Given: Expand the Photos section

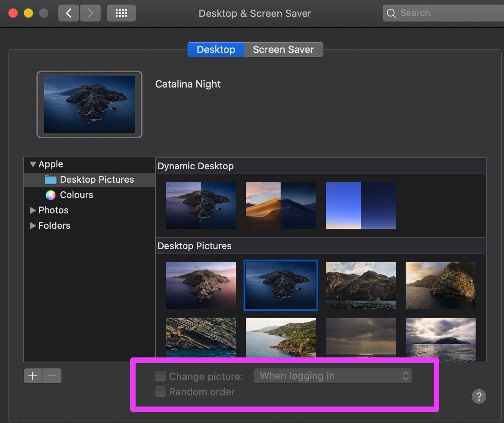Looking at the screenshot, I should (x=33, y=210).
